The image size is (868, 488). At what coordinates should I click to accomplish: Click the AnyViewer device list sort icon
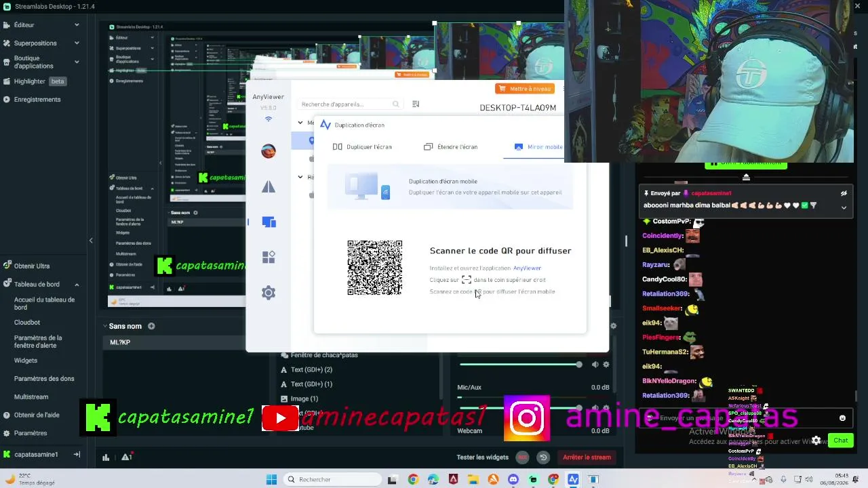[x=416, y=104]
